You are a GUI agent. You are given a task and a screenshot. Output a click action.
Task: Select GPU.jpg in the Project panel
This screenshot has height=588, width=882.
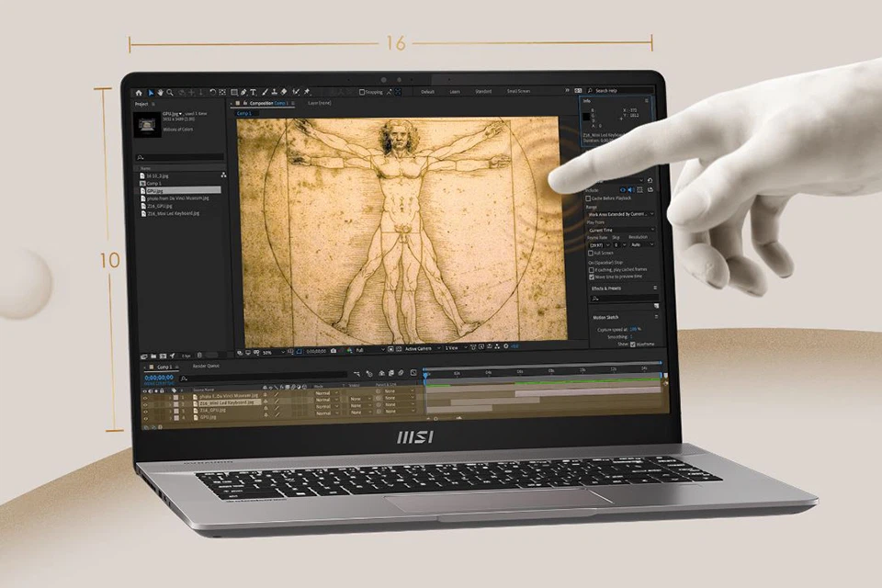pos(153,190)
